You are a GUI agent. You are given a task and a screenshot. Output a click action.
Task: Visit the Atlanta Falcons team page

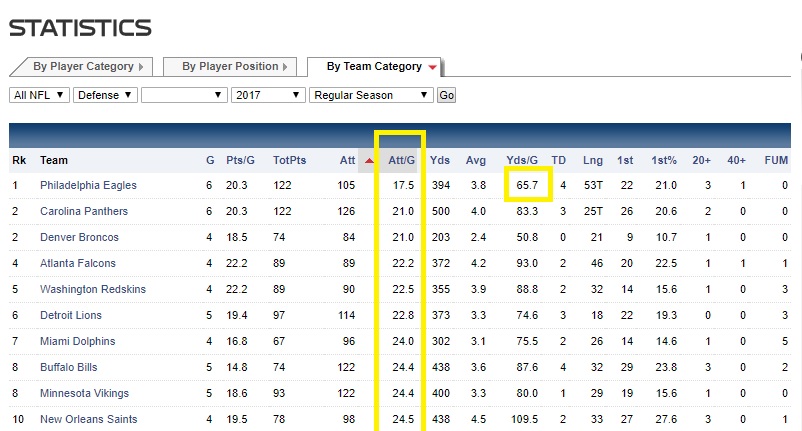point(78,264)
